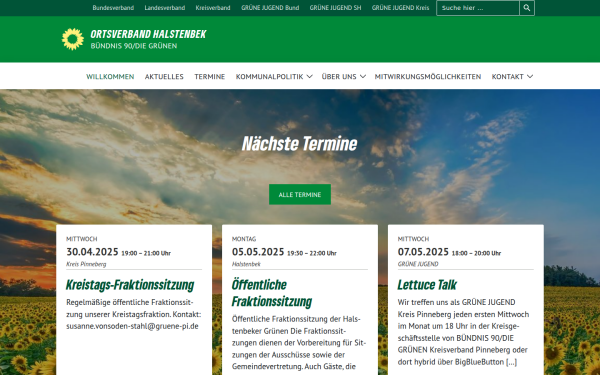Open the Kreistags-Fraktionssitzung event title
This screenshot has height=375, width=600.
click(x=130, y=285)
